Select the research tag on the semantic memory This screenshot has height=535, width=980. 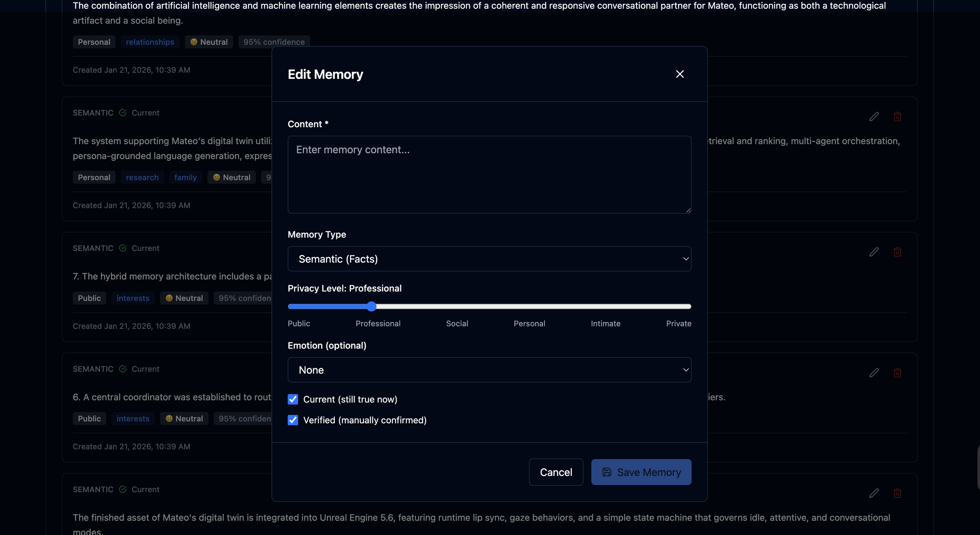tap(142, 177)
